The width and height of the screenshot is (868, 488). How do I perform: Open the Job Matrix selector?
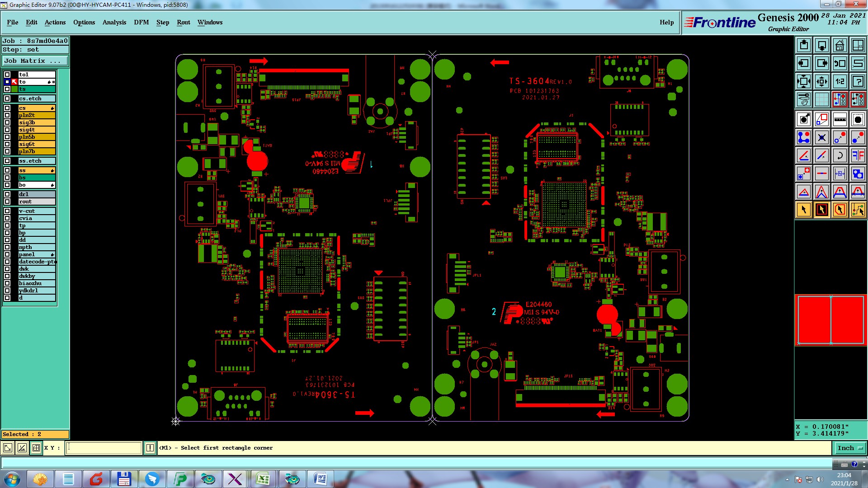[35, 61]
